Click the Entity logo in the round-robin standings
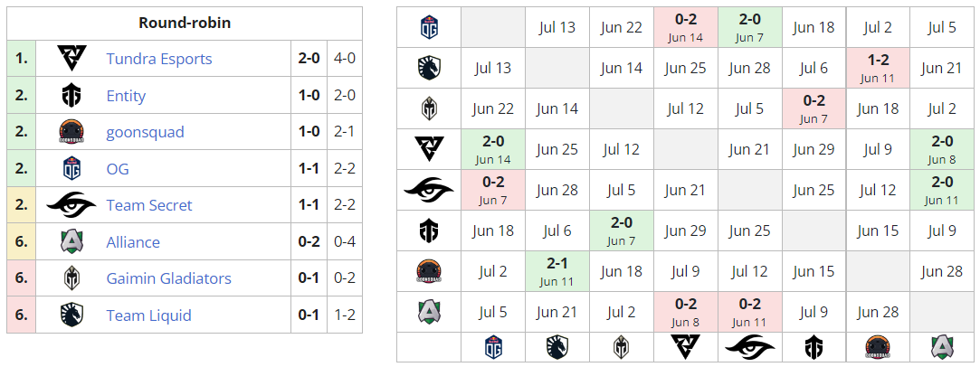This screenshot has width=980, height=367. [72, 96]
